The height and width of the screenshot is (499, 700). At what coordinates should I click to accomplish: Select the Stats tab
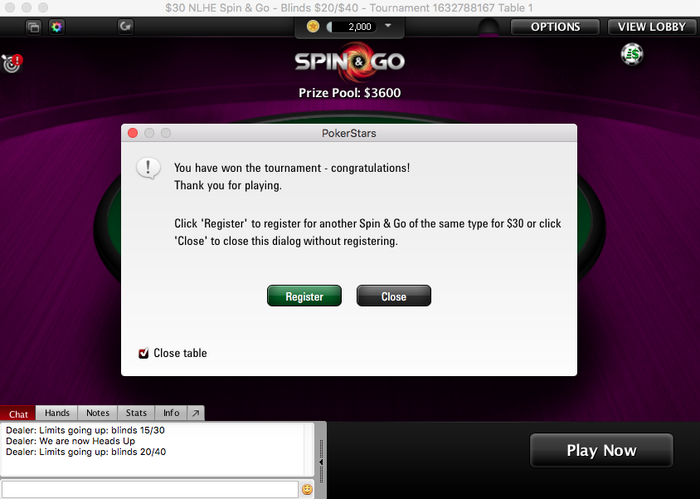(136, 413)
